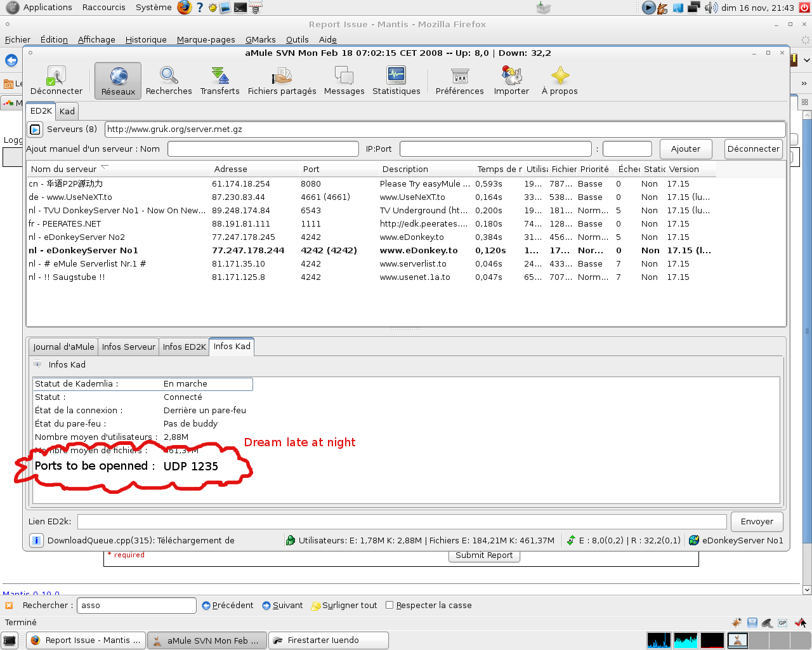Enable the Respecter la casse checkbox
The height and width of the screenshot is (650, 812).
click(390, 606)
